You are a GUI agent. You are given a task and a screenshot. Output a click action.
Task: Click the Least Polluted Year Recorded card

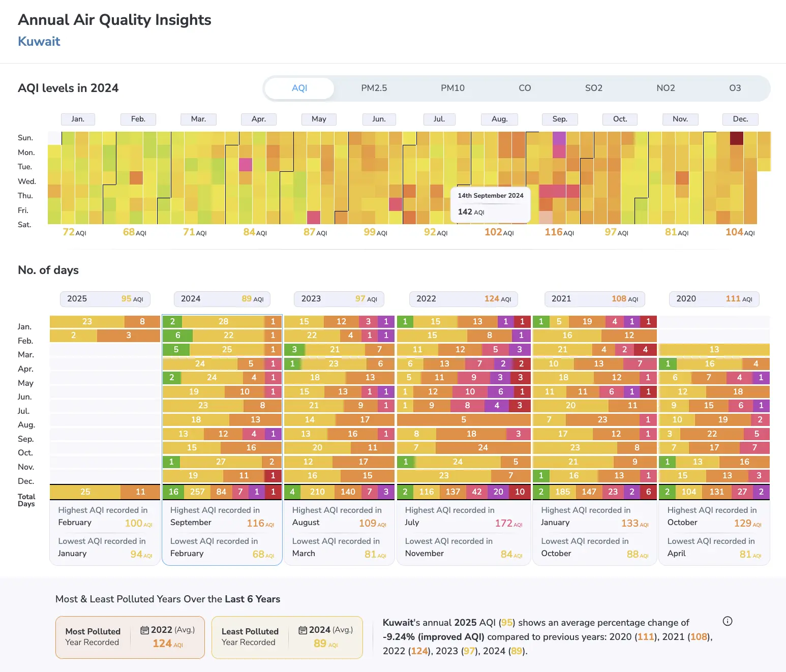287,637
